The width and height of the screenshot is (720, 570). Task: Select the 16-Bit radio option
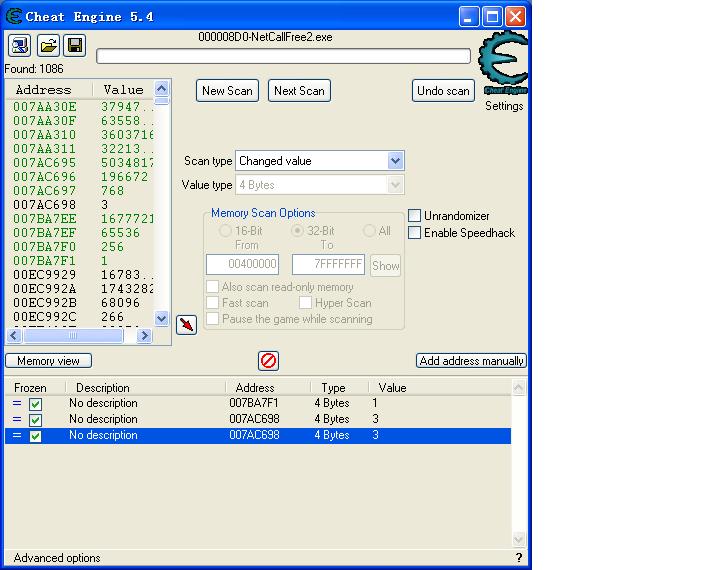[225, 231]
